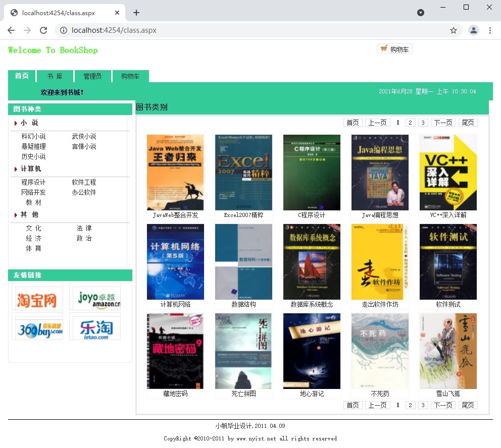
Task: Click top pager 上一页 button
Action: (x=377, y=123)
